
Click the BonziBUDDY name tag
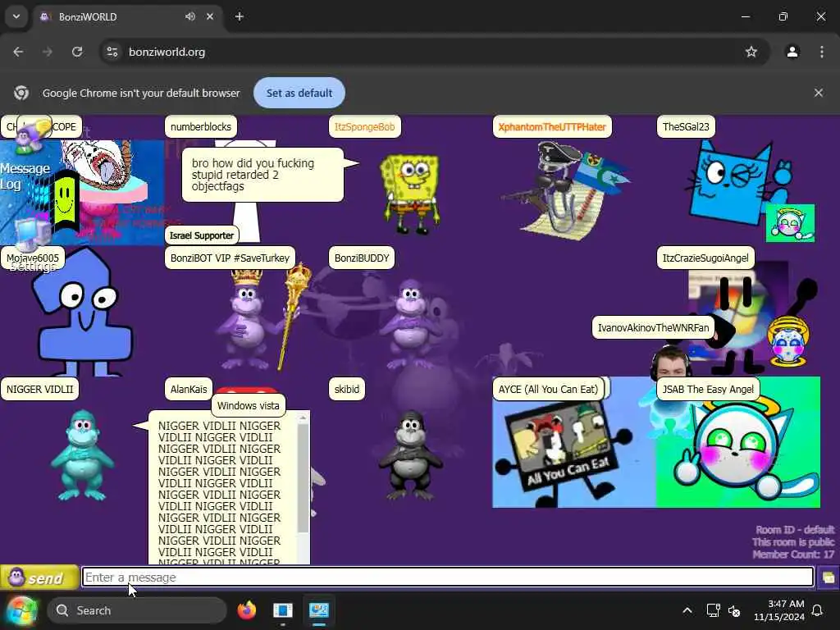[x=362, y=258]
